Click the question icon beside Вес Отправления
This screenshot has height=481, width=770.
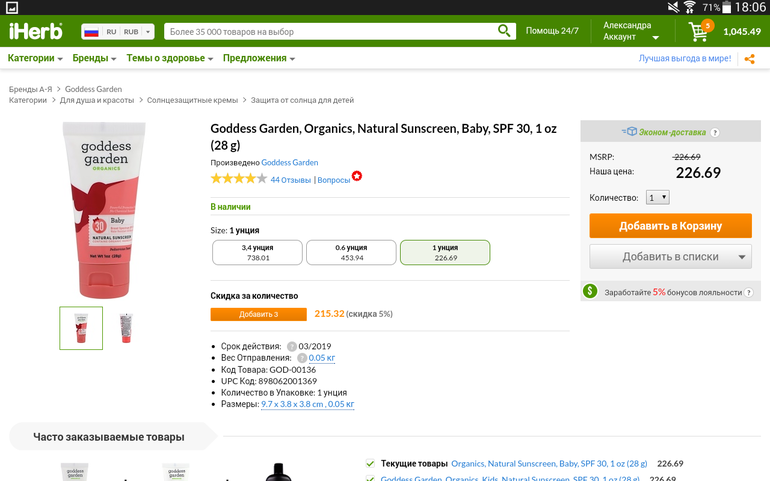(301, 357)
